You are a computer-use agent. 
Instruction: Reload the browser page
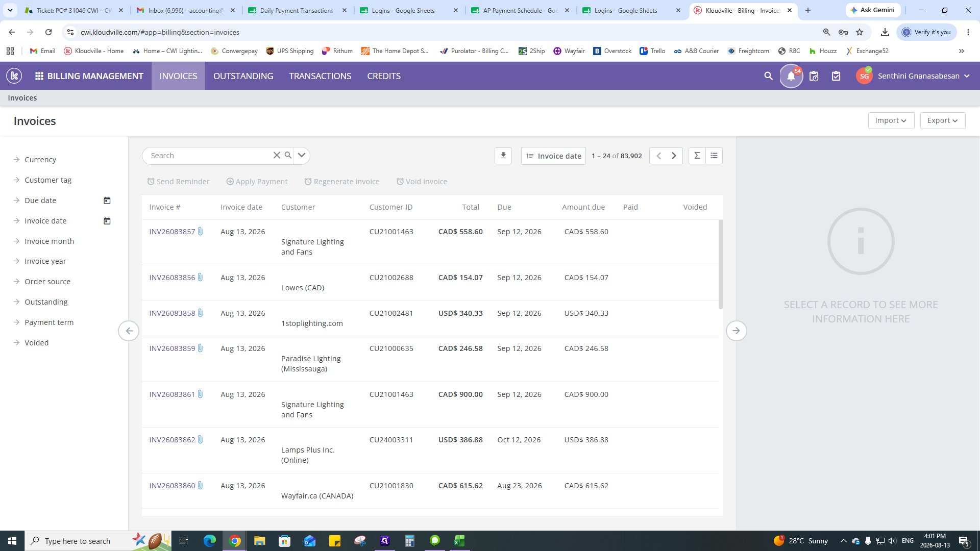[48, 32]
